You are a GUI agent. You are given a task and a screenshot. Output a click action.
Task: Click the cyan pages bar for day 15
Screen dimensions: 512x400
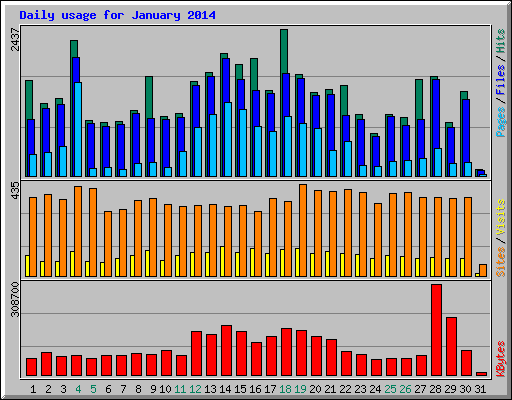point(243,143)
